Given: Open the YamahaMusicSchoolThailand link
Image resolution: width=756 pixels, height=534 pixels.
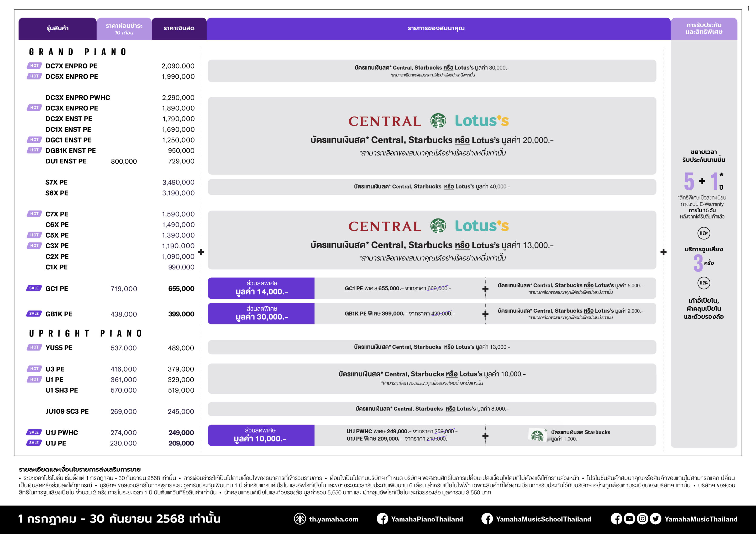Looking at the screenshot, I should pyautogui.click(x=543, y=519).
